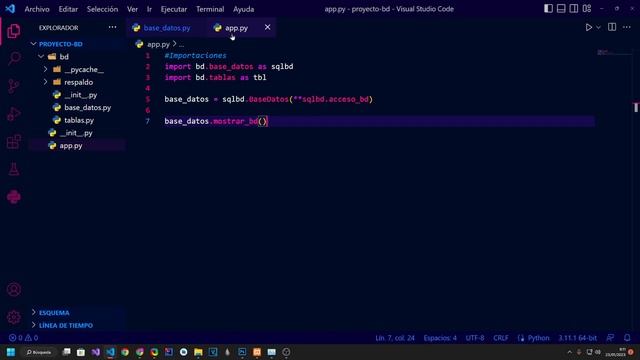Toggle primary side bar visibility
Viewport: 640px width, 360px height.
pyautogui.click(x=549, y=9)
